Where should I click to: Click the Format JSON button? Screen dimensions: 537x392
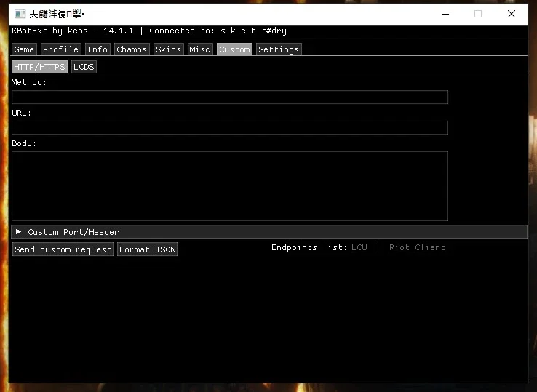147,249
